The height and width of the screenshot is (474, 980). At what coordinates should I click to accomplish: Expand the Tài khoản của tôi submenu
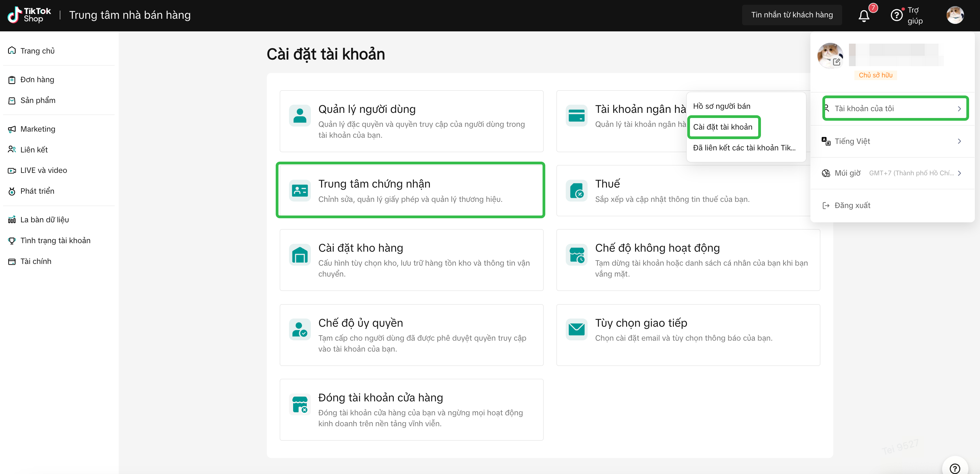coord(895,109)
